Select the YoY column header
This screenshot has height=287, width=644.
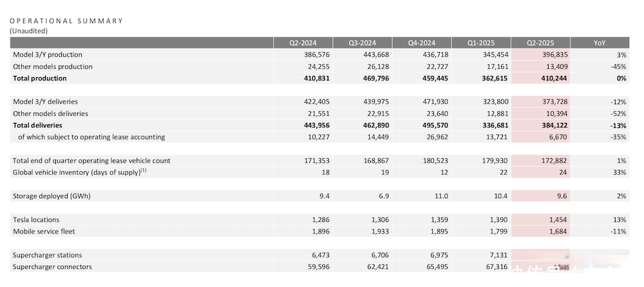pyautogui.click(x=599, y=43)
